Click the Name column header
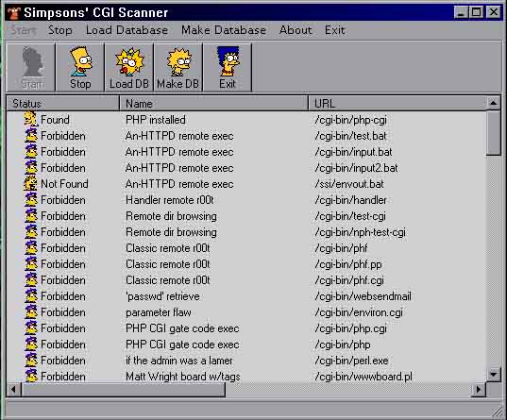 click(x=213, y=104)
